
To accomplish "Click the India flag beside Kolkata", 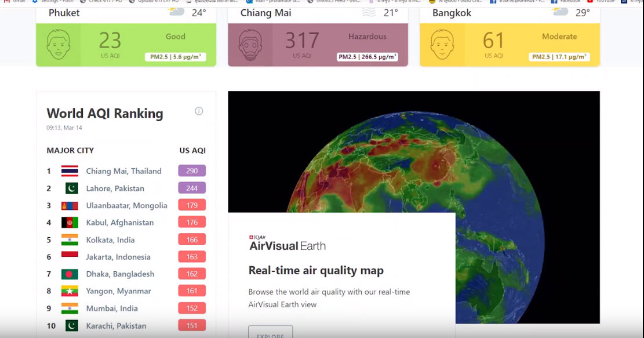I will [x=70, y=240].
